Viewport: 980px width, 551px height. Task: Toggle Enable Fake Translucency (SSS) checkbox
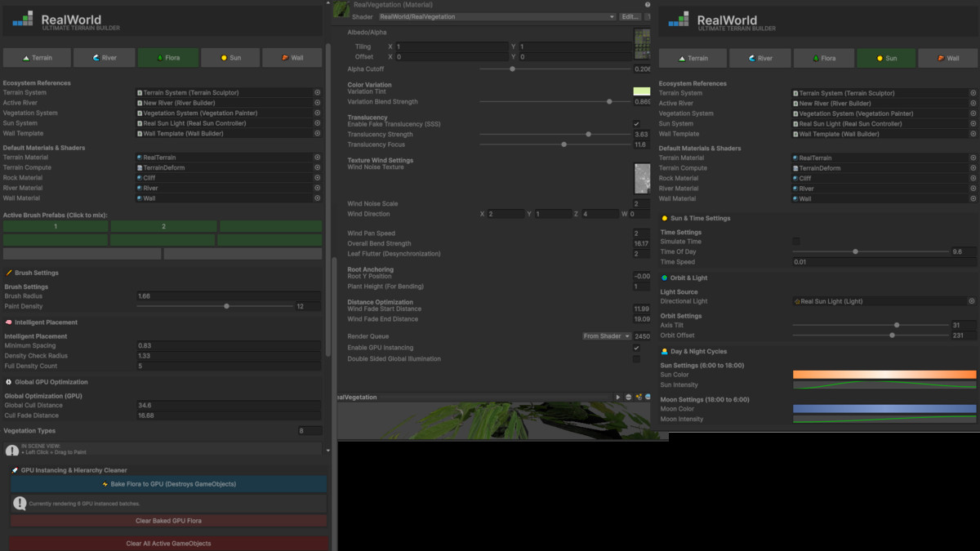point(637,124)
